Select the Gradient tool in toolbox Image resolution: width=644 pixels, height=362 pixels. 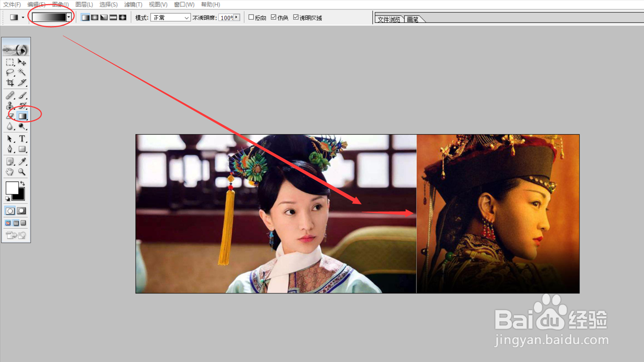(22, 116)
